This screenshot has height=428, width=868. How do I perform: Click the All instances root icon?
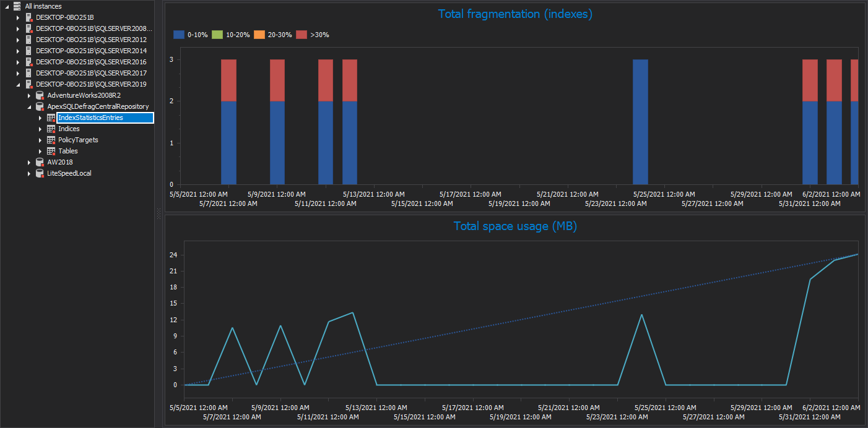(x=19, y=6)
